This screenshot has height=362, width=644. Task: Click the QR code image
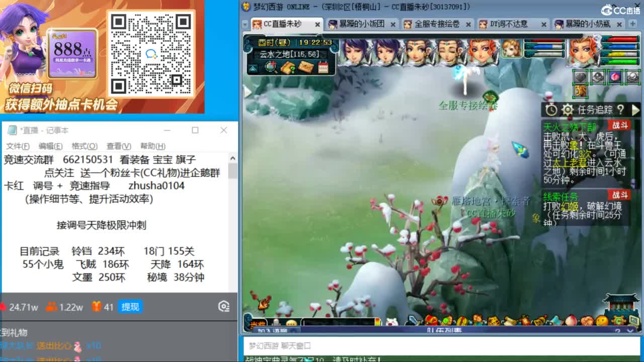tap(152, 54)
